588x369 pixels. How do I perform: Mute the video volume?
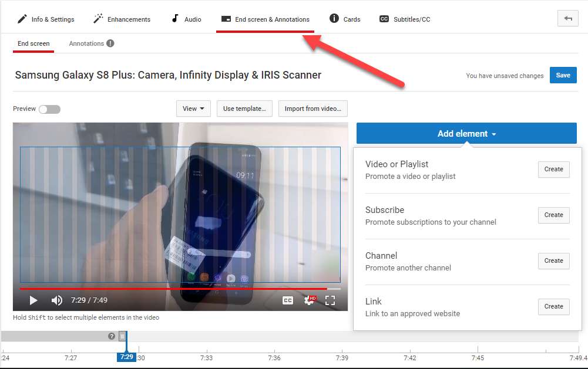click(x=56, y=300)
